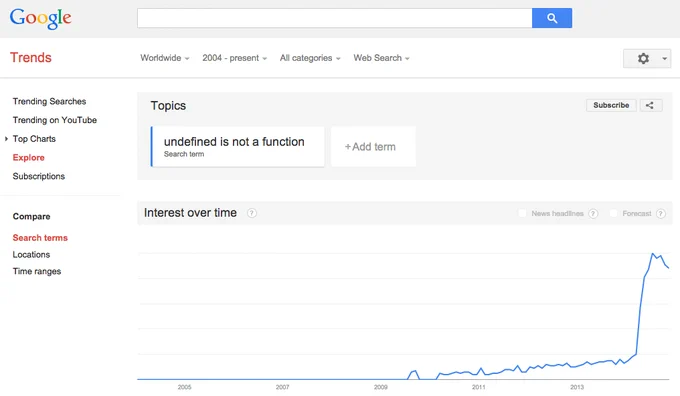Enable the Forecast checkbox
The image size is (680, 396).
(613, 213)
